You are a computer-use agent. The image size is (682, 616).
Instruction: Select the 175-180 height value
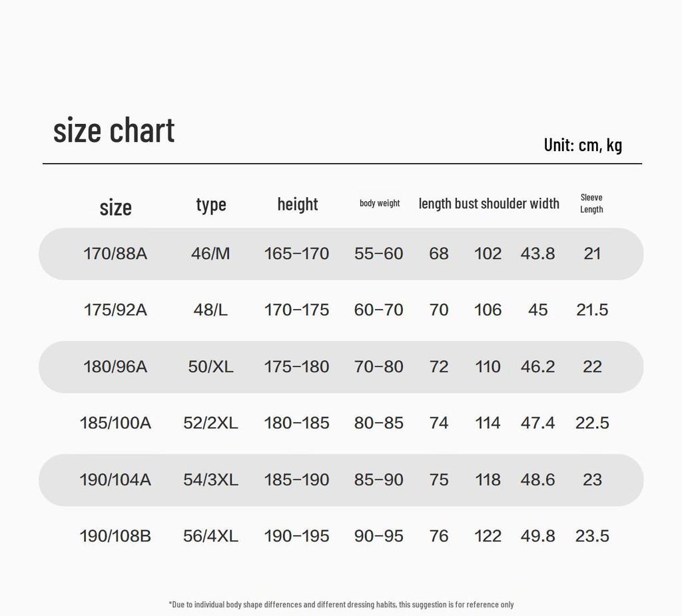[296, 367]
